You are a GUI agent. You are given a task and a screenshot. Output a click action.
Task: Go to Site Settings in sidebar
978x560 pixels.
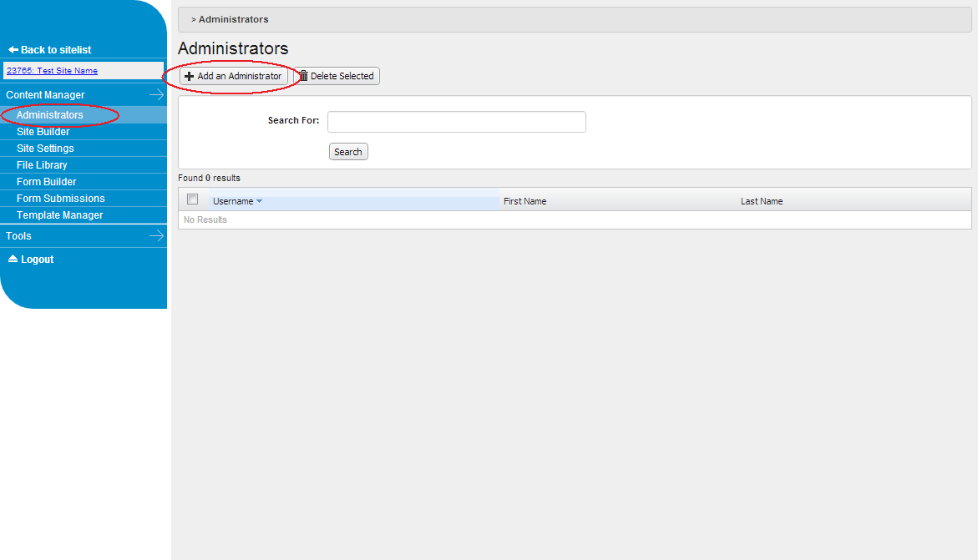pyautogui.click(x=45, y=149)
